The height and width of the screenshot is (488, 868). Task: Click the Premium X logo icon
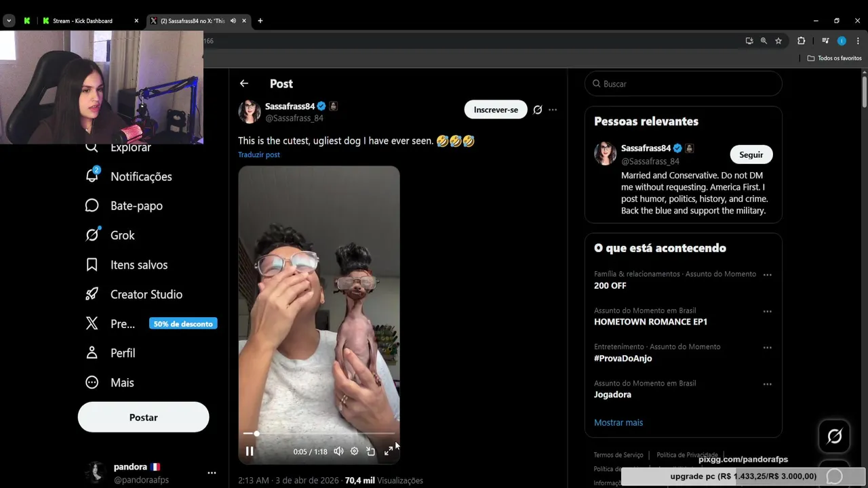(92, 323)
